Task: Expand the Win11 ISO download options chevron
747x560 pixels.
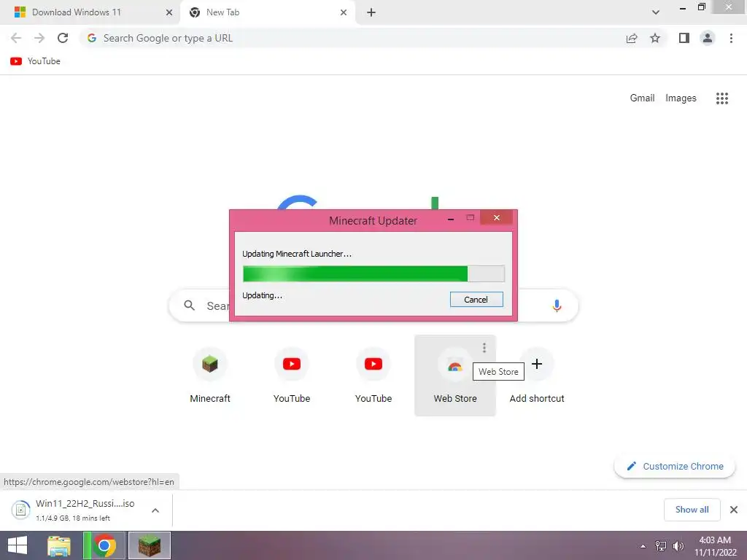Action: 155,510
